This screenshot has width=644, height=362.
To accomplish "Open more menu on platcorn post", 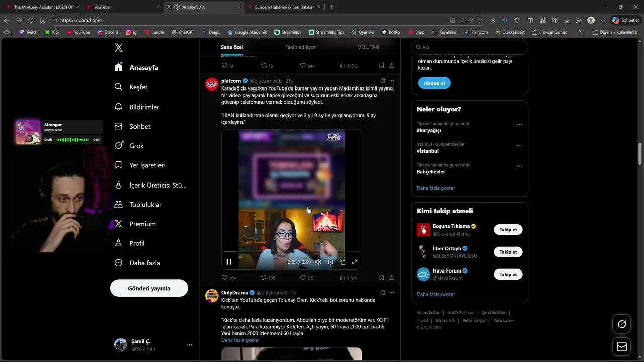I will [x=392, y=81].
